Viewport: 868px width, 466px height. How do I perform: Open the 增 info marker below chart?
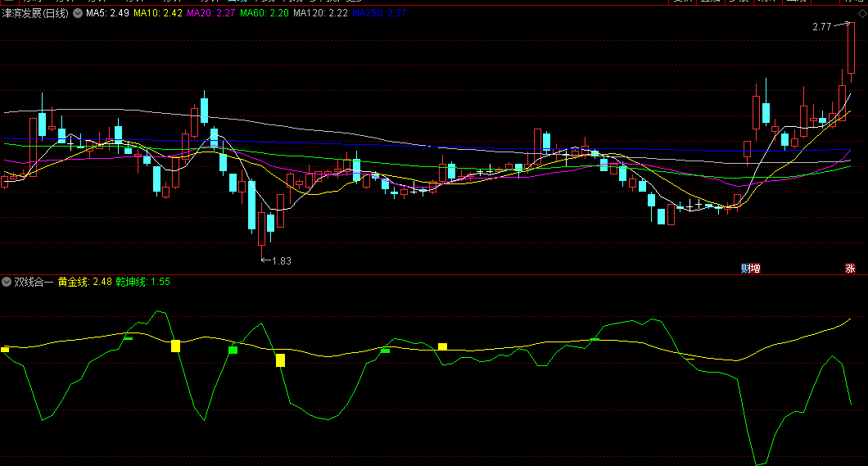756,269
